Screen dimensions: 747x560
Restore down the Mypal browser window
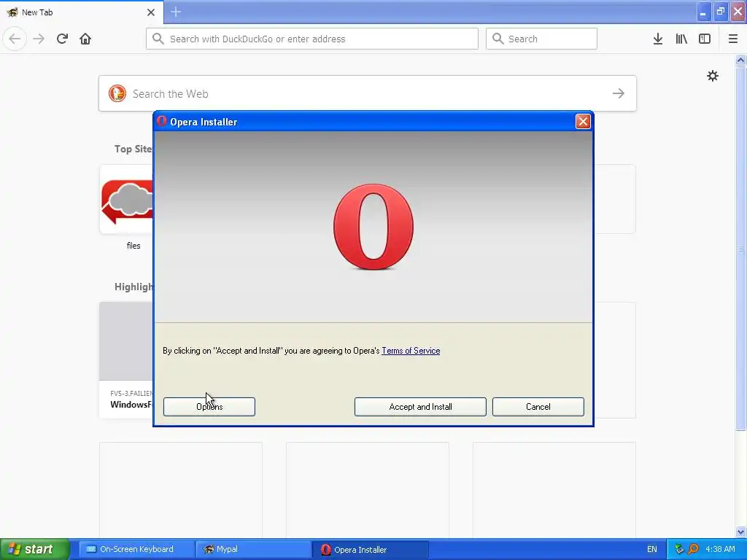click(720, 12)
